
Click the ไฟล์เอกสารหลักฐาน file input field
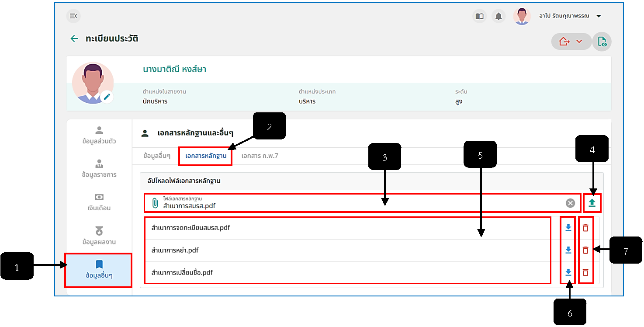point(362,203)
